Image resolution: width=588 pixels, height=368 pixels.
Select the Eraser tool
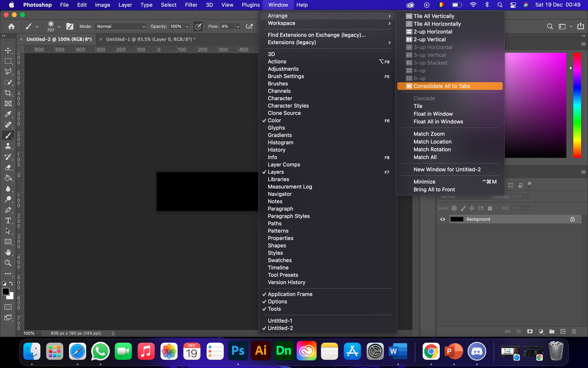(x=8, y=167)
